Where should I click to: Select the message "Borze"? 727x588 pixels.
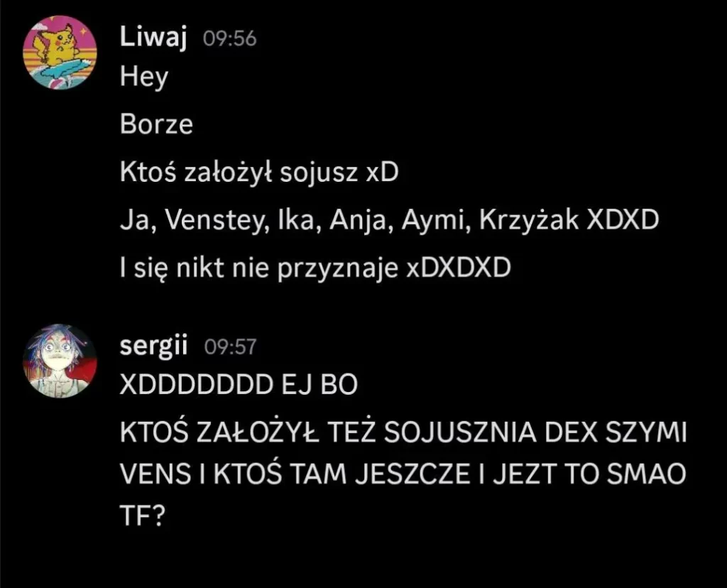(x=156, y=124)
